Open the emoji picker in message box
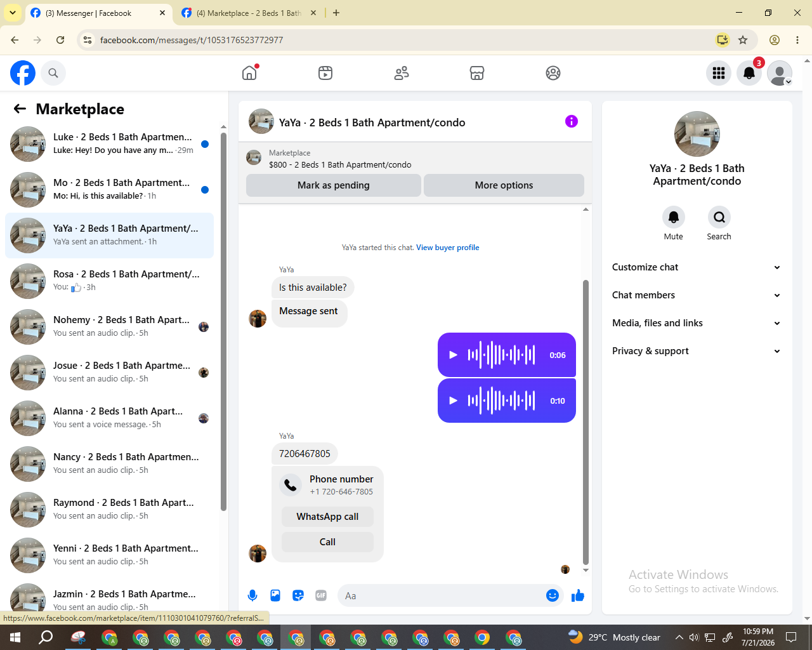Screen dimensions: 812x650 point(553,595)
